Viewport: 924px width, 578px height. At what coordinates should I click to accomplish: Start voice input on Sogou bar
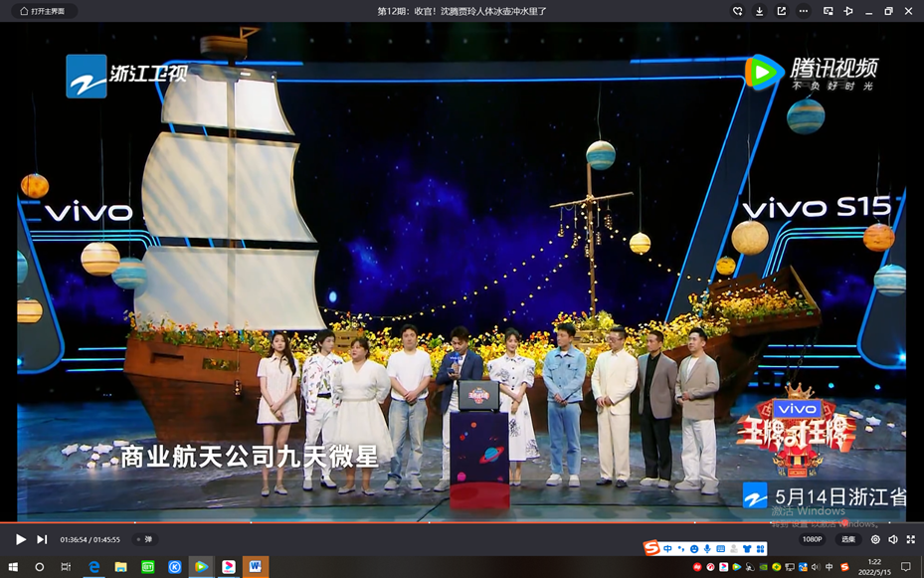[707, 548]
